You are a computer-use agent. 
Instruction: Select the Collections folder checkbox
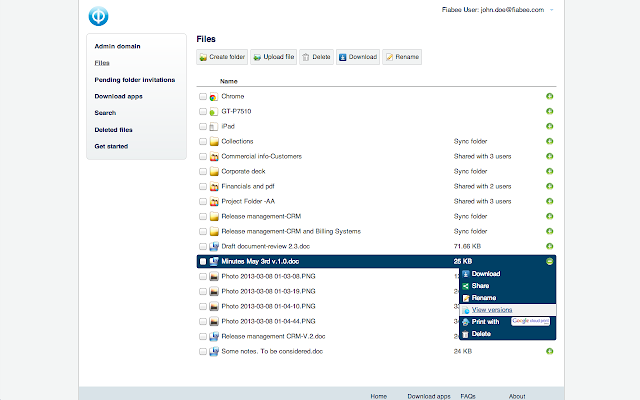203,142
